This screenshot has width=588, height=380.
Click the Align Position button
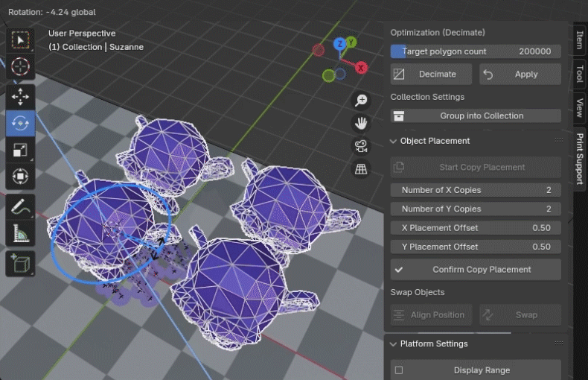click(431, 315)
